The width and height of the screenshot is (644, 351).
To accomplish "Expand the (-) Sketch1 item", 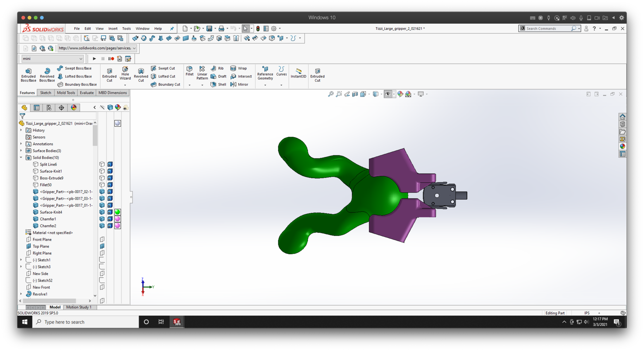I will point(21,260).
